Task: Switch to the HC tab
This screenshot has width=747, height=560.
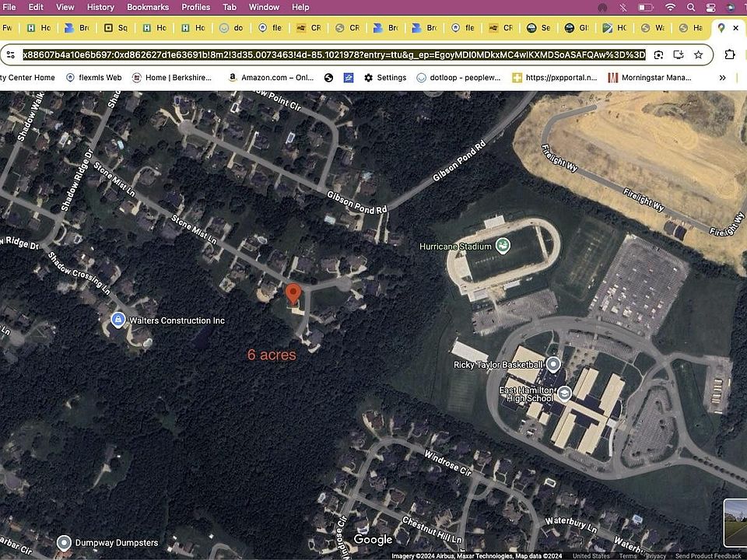Action: tap(615, 28)
